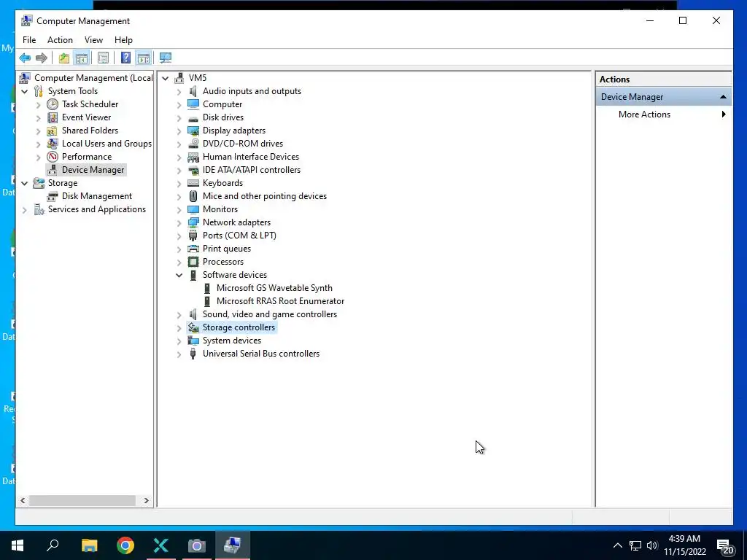Viewport: 747px width, 560px height.
Task: Open the File menu
Action: pos(29,40)
